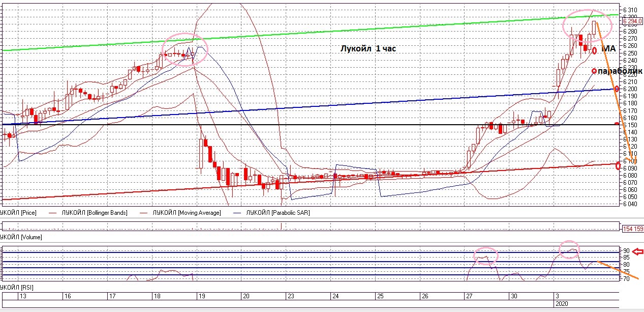Click price axis label 6 240
Image resolution: width=644 pixels, height=312 pixels.
tap(630, 60)
